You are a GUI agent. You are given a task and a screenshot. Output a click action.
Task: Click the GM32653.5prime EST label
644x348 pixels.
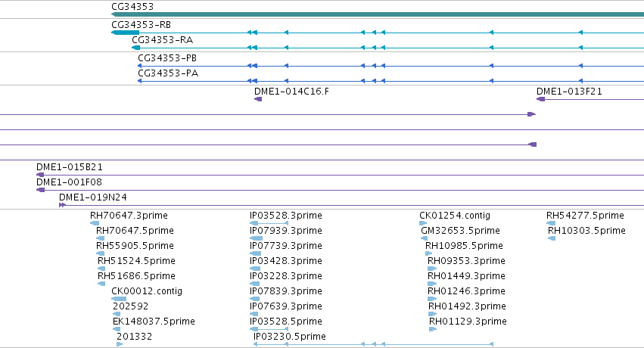[460, 231]
